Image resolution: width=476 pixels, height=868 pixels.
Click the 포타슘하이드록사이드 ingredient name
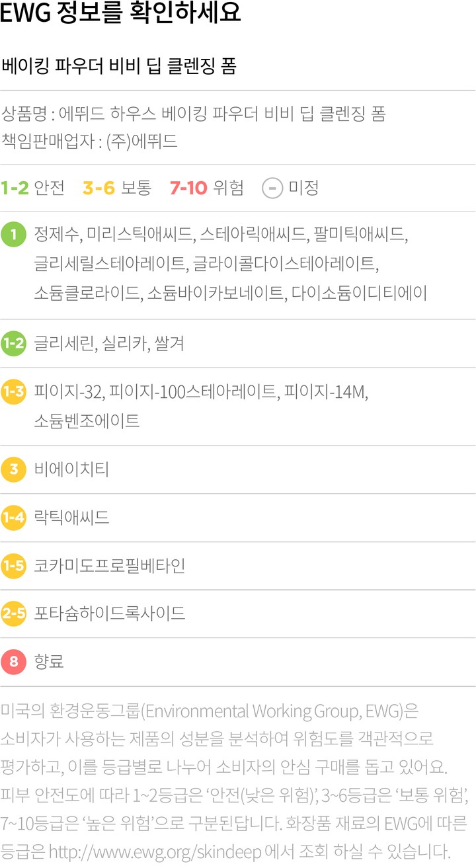pos(109,614)
